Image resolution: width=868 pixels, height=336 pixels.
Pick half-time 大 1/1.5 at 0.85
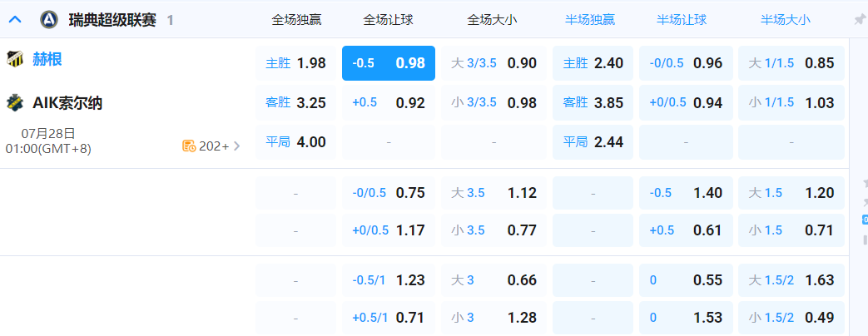click(791, 63)
